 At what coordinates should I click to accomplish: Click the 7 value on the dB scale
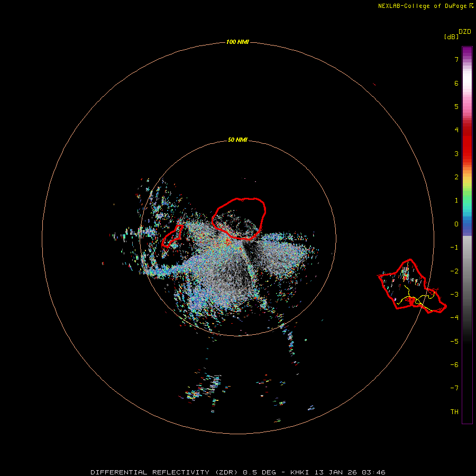coord(456,59)
